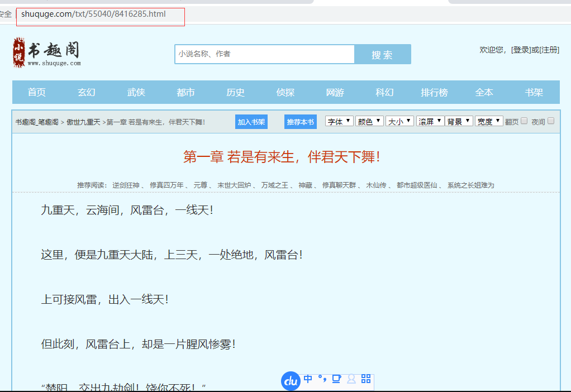
Task: Click the novel name search field
Action: click(265, 54)
